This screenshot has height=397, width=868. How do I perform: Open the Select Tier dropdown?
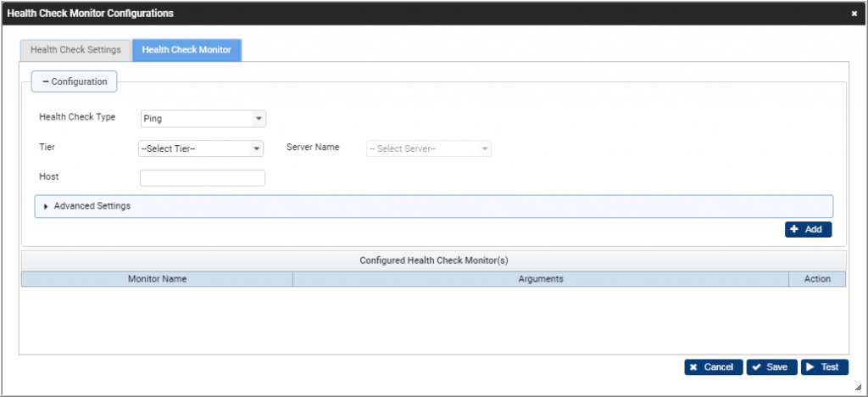(201, 148)
